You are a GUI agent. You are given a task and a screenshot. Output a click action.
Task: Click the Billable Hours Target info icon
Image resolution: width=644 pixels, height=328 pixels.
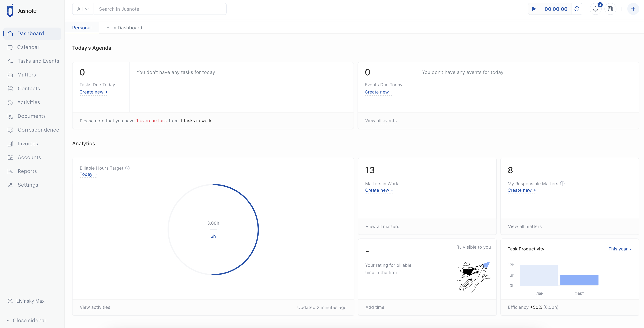127,168
